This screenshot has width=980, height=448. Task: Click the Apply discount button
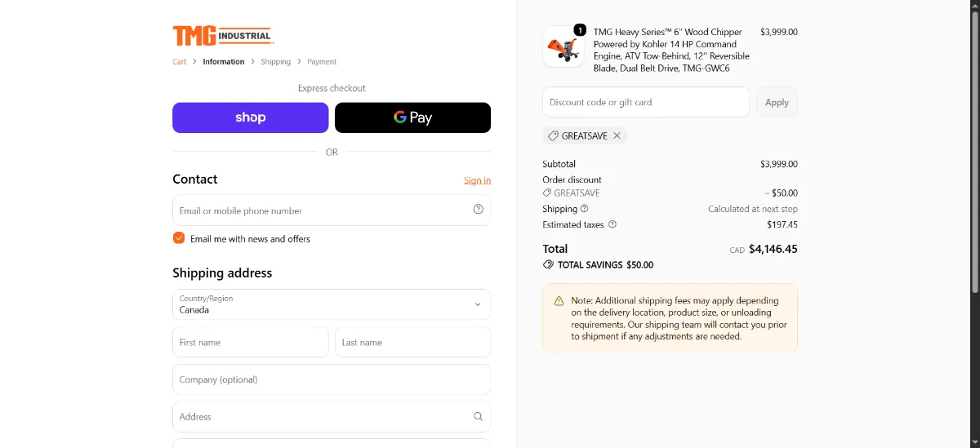tap(777, 102)
